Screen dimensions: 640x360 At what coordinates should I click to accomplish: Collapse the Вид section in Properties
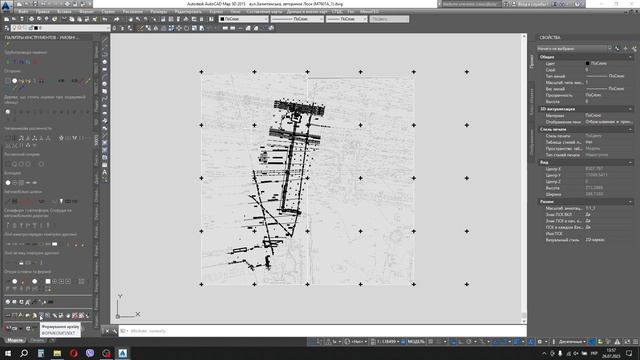click(x=630, y=162)
